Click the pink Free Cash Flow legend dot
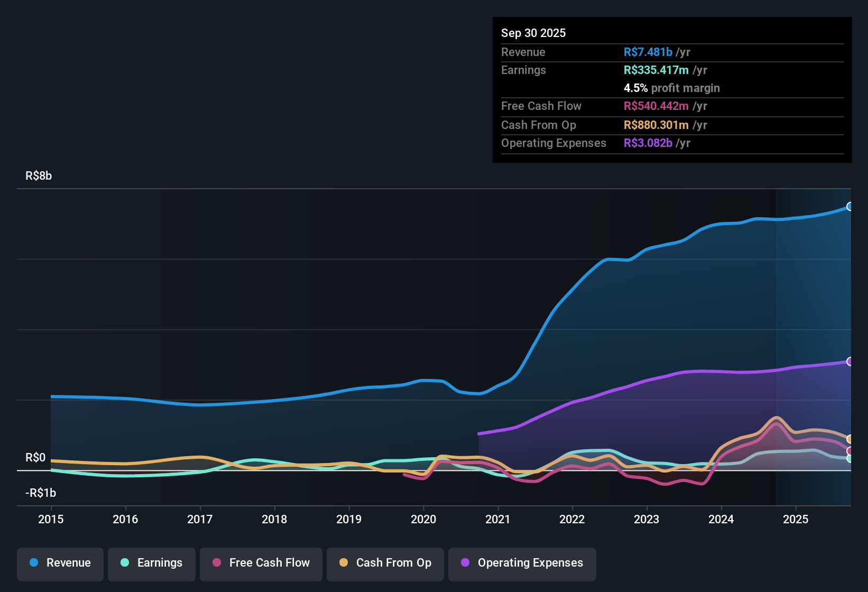 pos(216,563)
